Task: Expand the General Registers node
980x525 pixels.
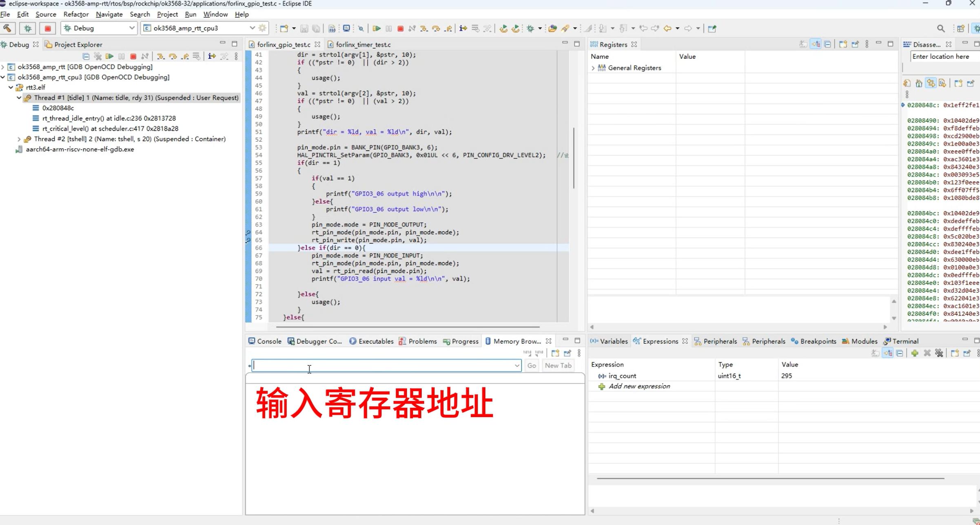Action: click(x=593, y=68)
